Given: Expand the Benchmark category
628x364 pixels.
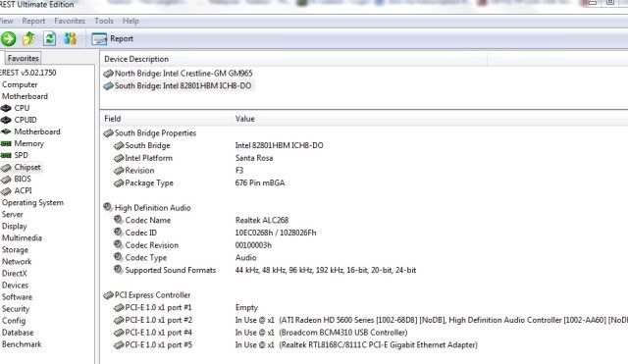Looking at the screenshot, I should tap(22, 344).
